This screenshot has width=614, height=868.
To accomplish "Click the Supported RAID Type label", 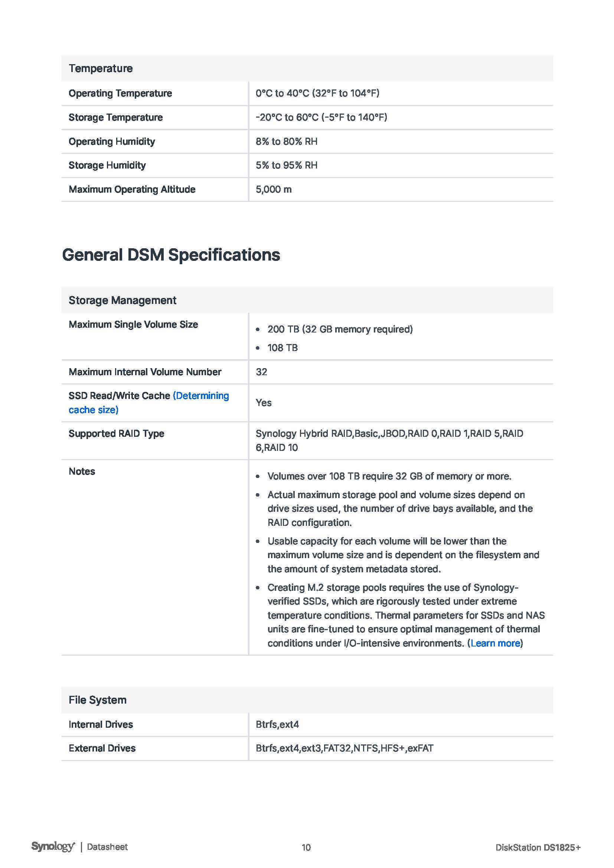I will [x=116, y=433].
